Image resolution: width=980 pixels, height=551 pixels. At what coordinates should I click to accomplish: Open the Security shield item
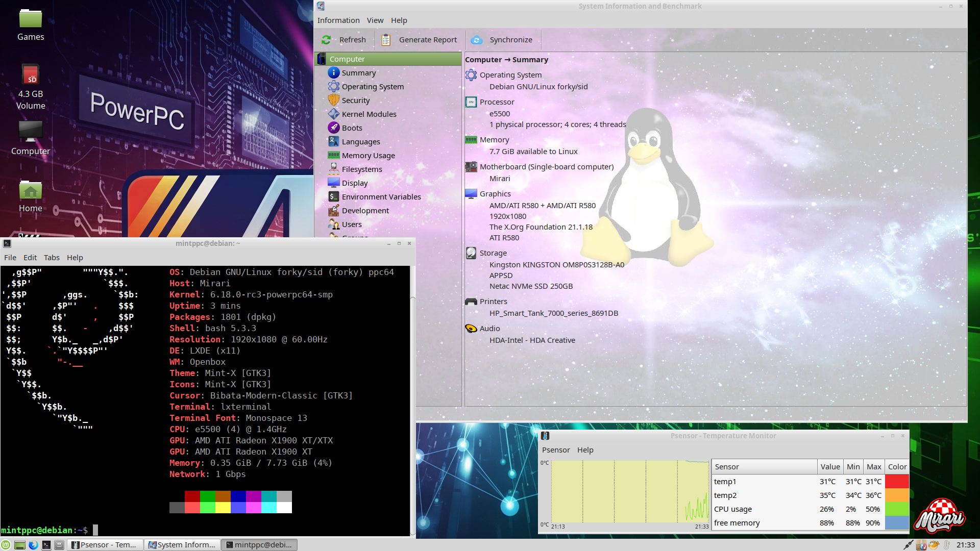(355, 101)
